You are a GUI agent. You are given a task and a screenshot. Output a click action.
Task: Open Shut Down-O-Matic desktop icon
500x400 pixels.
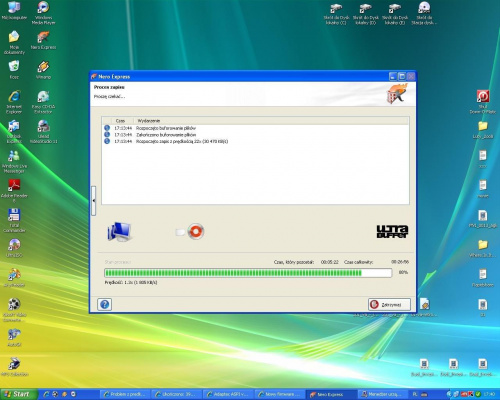coord(483,102)
